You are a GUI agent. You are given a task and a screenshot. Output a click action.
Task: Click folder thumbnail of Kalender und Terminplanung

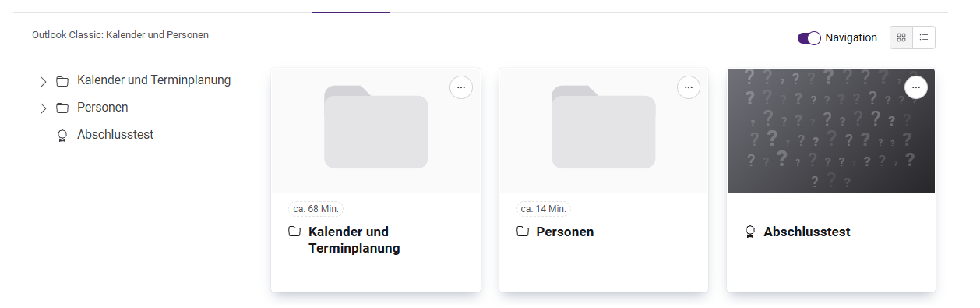pos(376,131)
